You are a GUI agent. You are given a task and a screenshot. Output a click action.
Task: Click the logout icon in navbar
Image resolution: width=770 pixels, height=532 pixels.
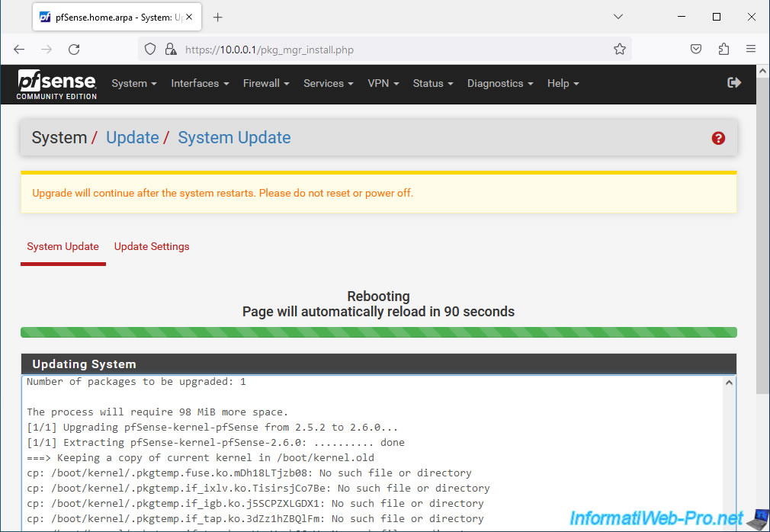point(733,82)
